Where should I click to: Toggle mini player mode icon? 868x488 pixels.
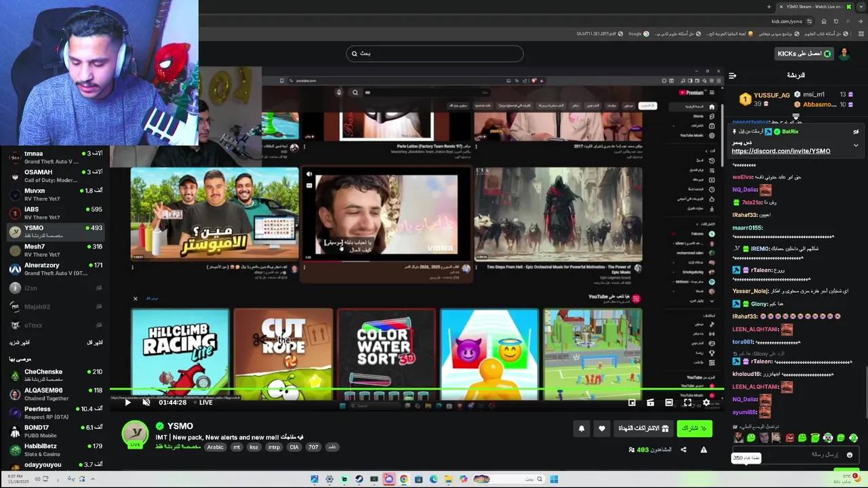point(650,403)
